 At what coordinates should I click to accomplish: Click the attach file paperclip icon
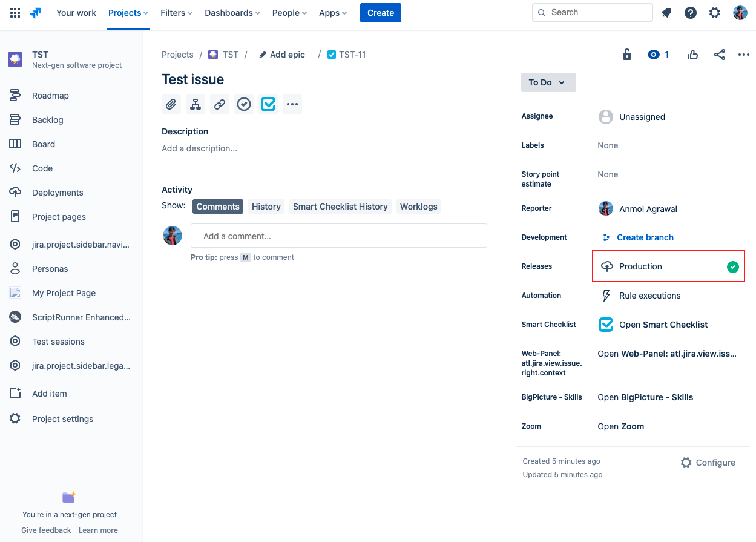pos(171,104)
